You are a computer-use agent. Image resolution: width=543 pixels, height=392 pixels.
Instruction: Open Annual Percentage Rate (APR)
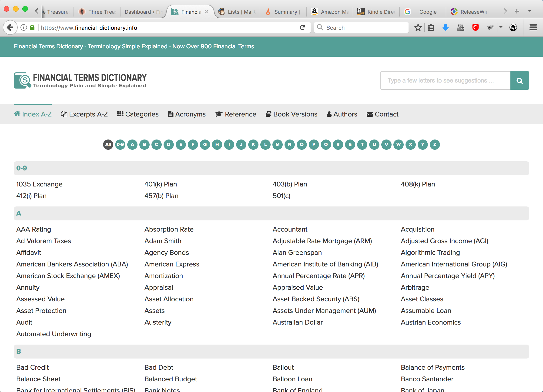pyautogui.click(x=319, y=276)
